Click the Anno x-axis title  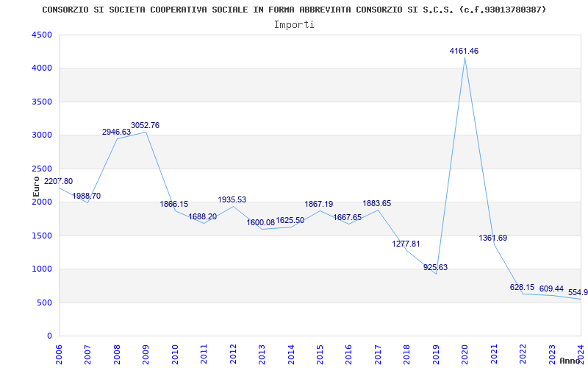(x=570, y=361)
